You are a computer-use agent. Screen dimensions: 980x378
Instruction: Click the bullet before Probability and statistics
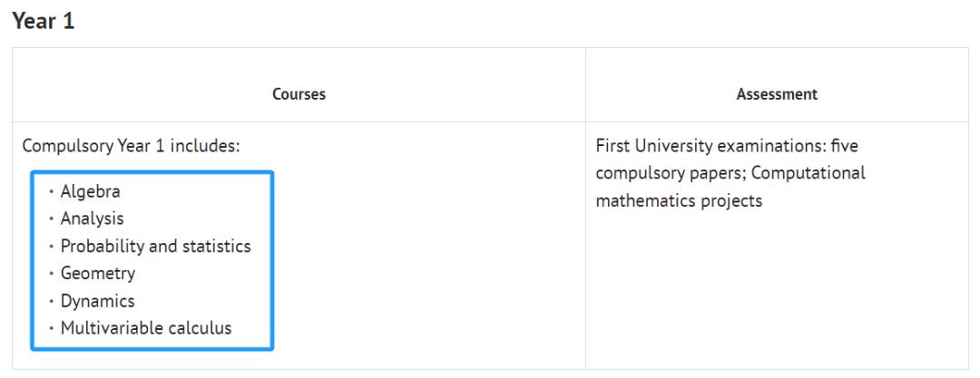click(x=51, y=247)
